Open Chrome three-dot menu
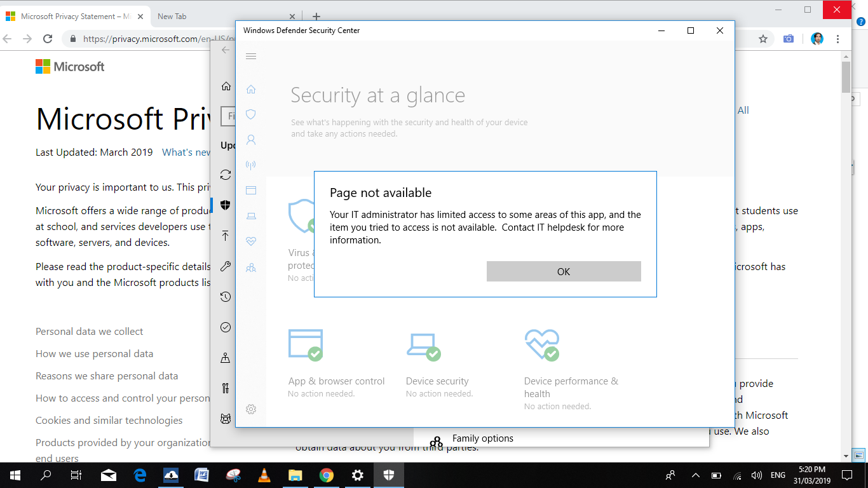The width and height of the screenshot is (868, 488). point(839,39)
